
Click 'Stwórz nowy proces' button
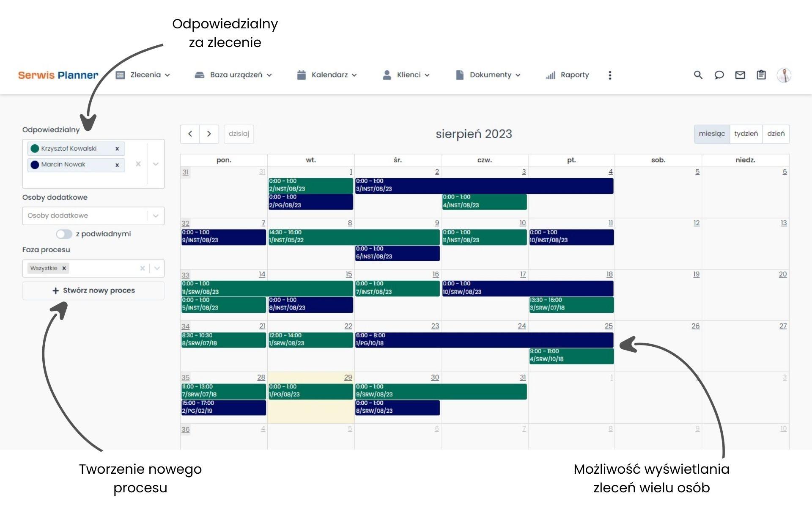click(x=93, y=290)
